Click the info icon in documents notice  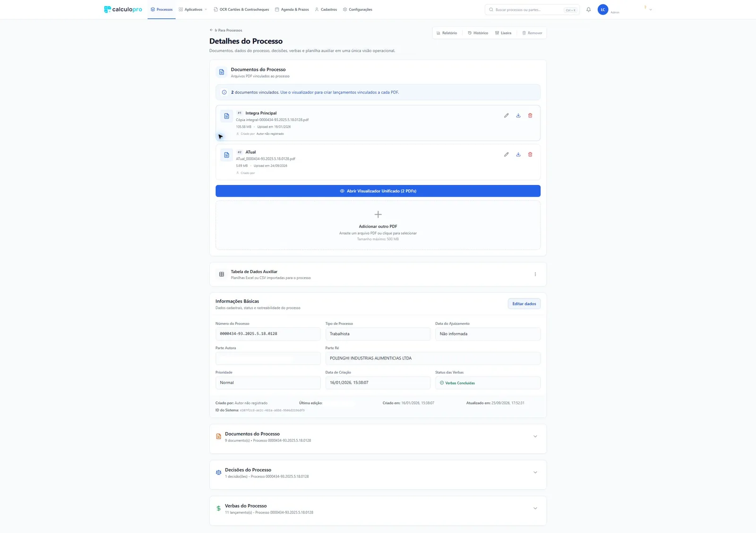tap(224, 92)
